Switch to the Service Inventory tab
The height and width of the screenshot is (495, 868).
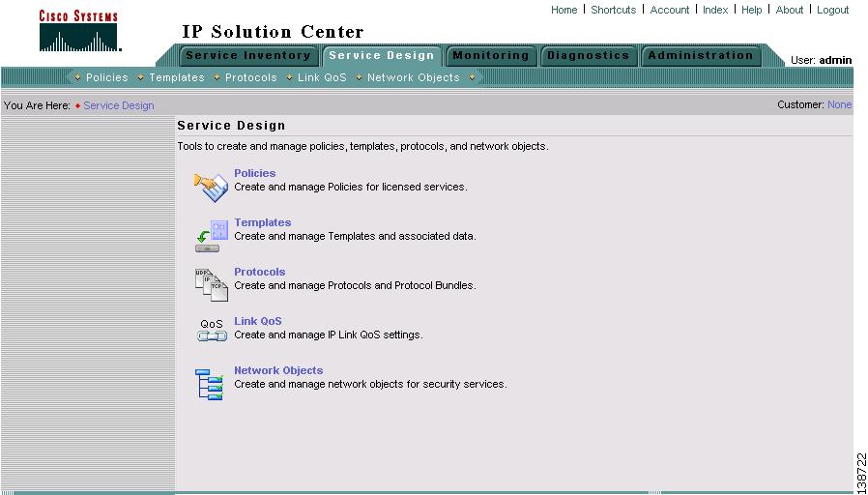248,55
